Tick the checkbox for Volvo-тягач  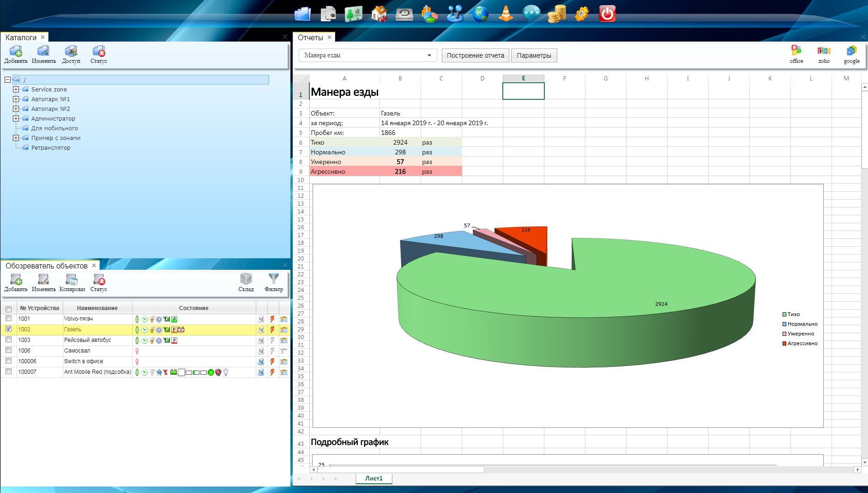click(x=8, y=318)
